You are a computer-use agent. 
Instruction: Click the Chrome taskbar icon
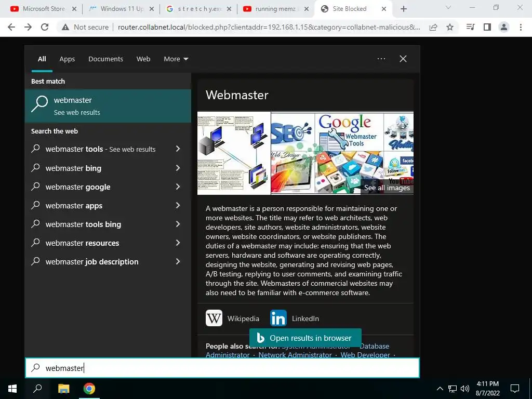pos(89,389)
